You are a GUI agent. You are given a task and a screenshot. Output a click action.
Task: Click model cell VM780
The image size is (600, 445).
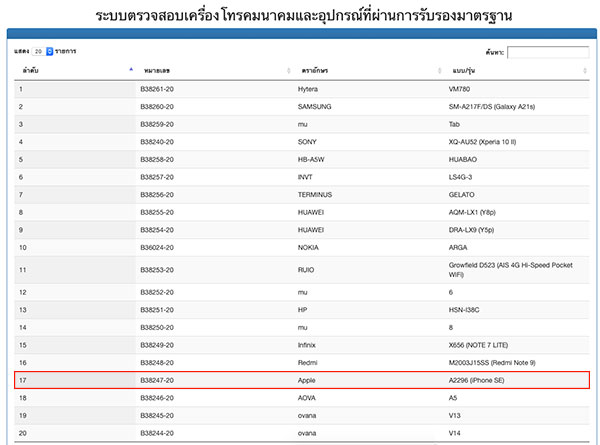point(459,89)
